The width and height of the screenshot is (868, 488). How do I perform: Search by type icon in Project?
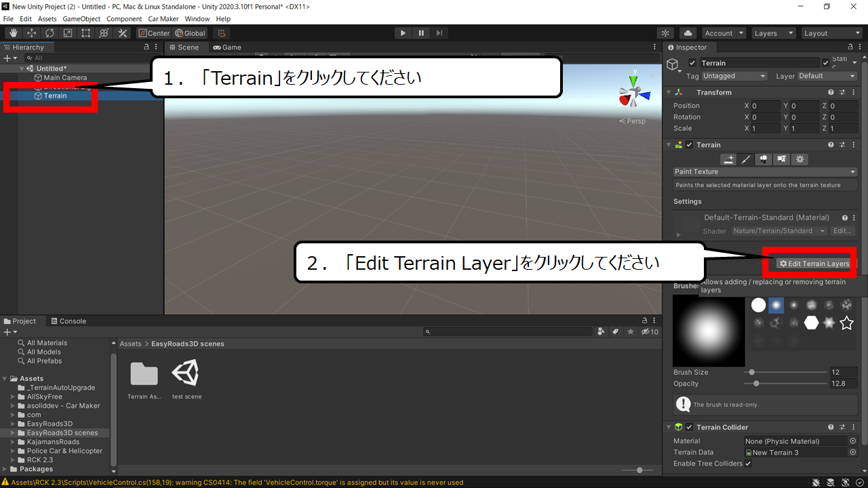pos(601,332)
